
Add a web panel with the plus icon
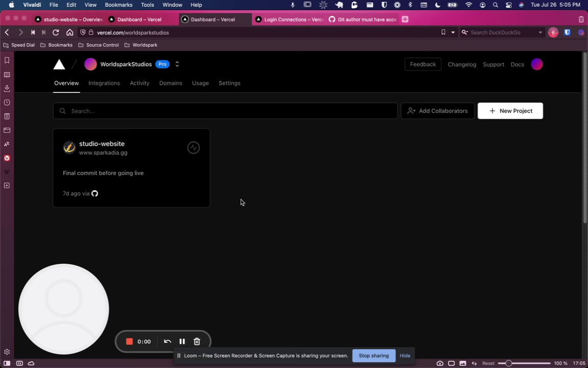(x=7, y=186)
